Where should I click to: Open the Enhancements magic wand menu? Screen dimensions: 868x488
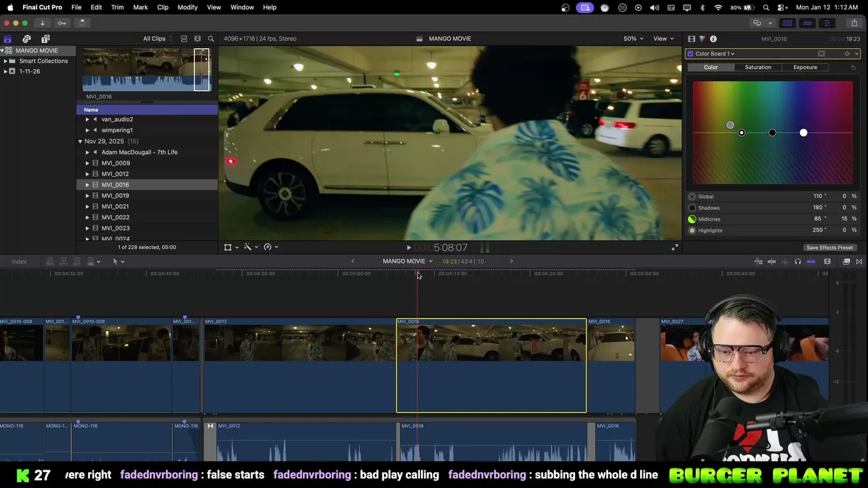[251, 247]
